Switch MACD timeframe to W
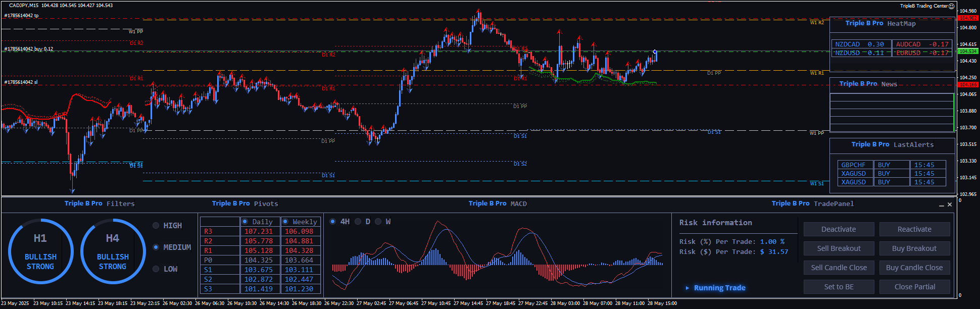 click(x=378, y=222)
